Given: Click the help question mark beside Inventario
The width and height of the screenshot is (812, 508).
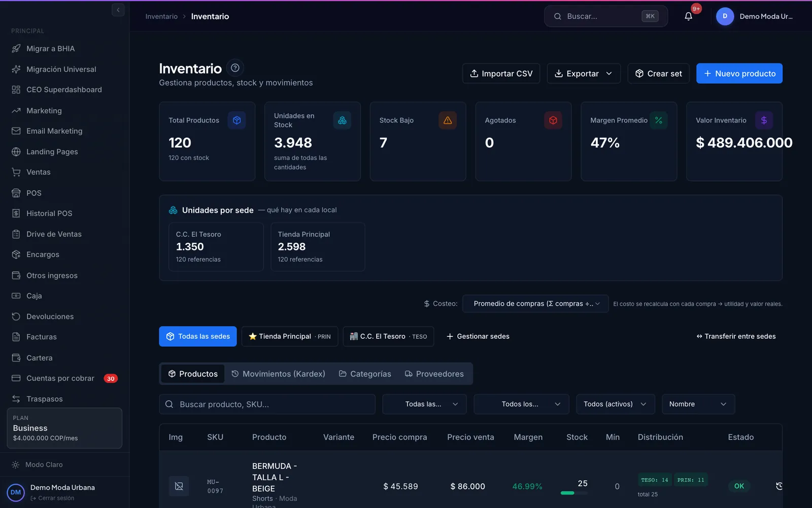Looking at the screenshot, I should (x=235, y=68).
